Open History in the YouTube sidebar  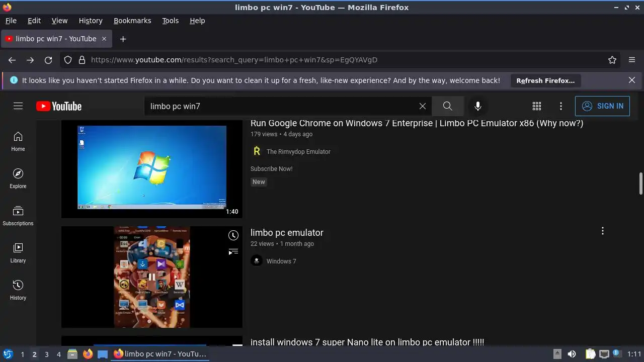point(18,290)
